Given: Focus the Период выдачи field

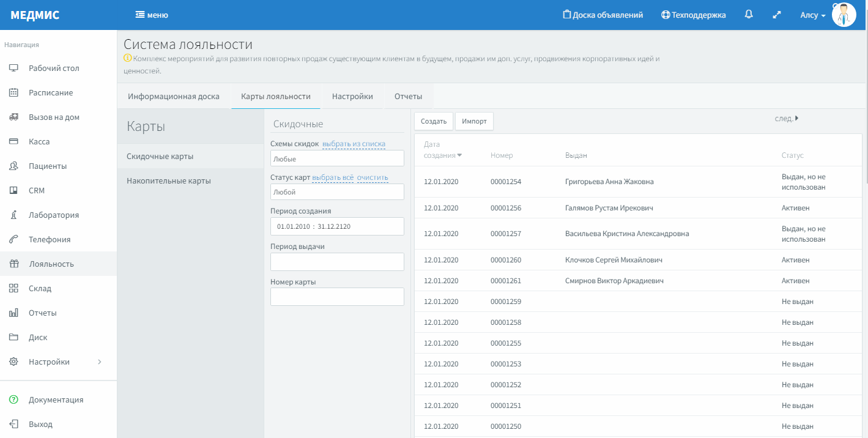Looking at the screenshot, I should 337,262.
